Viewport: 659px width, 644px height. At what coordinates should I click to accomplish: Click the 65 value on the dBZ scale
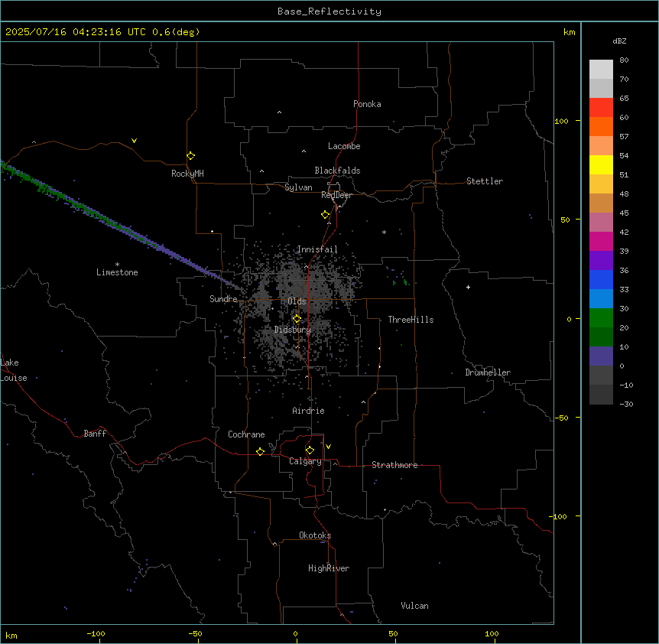[624, 99]
